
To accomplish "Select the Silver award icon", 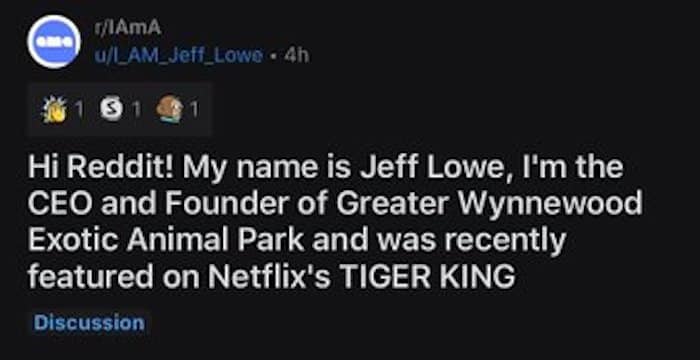I will tap(111, 110).
